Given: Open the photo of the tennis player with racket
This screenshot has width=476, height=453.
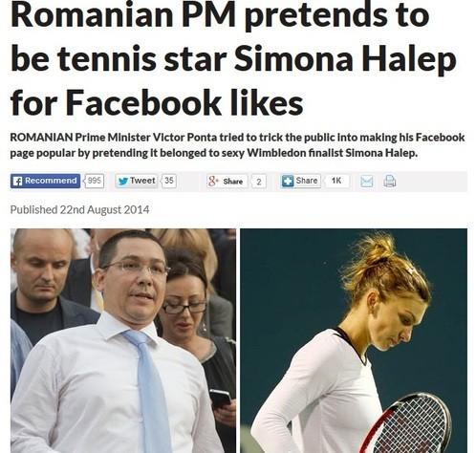Looking at the screenshot, I should (x=354, y=340).
